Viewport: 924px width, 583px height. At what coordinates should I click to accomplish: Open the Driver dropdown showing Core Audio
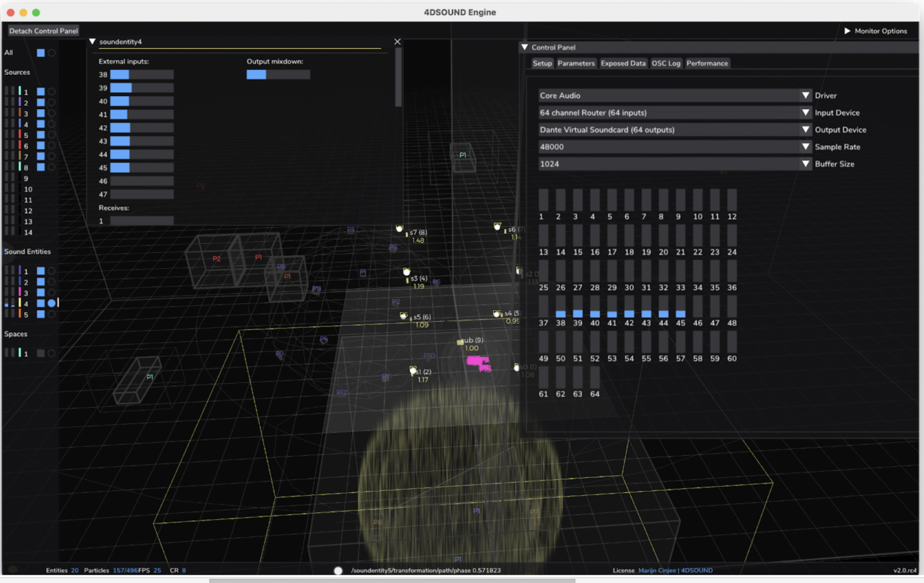point(674,95)
